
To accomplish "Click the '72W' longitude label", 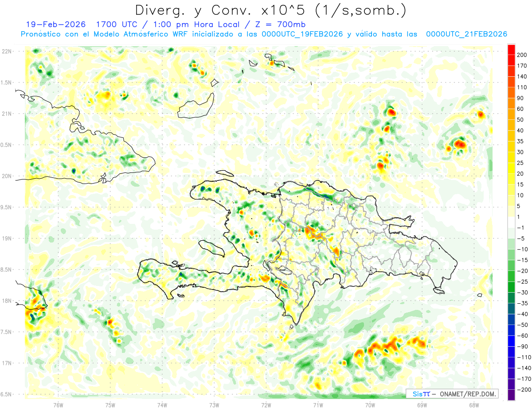I will [x=266, y=405].
